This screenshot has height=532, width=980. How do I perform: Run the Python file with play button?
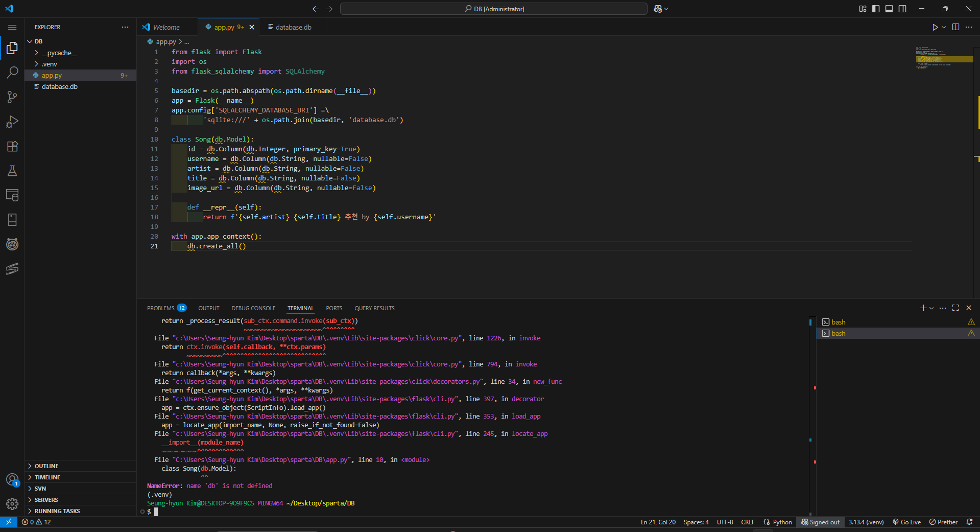(935, 27)
